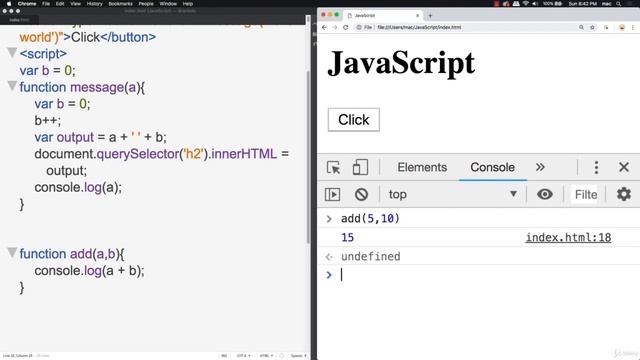This screenshot has height=360, width=640.
Task: Select the index.html editor tab in Brackets
Action: click(19, 20)
